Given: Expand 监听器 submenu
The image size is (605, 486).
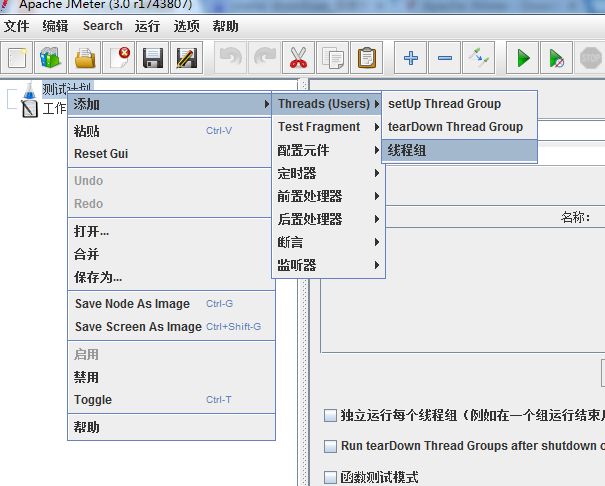Looking at the screenshot, I should 328,265.
